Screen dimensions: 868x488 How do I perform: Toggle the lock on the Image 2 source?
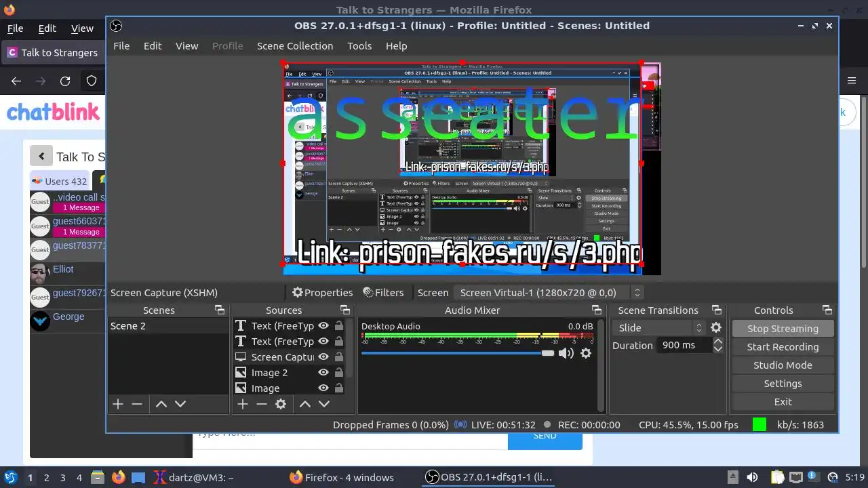[x=339, y=373]
